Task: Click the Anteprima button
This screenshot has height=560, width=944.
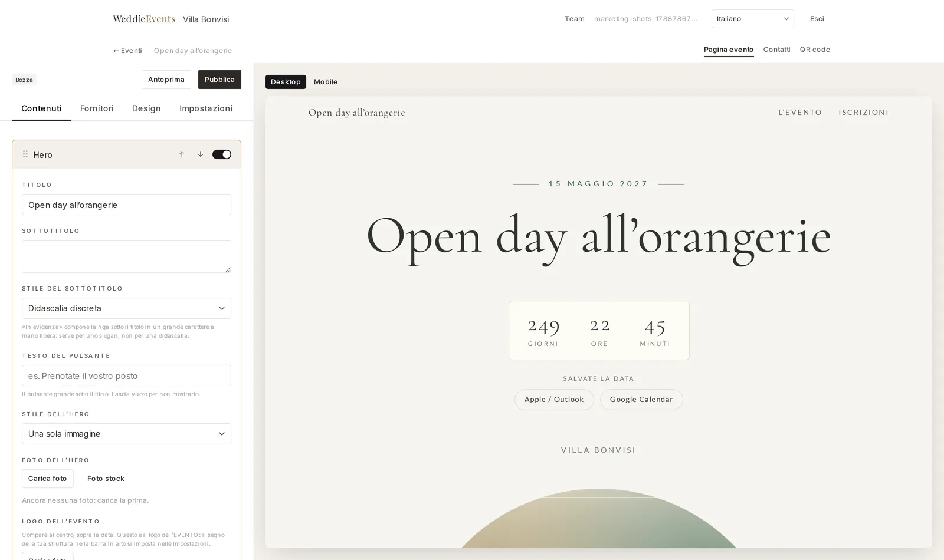Action: point(166,80)
